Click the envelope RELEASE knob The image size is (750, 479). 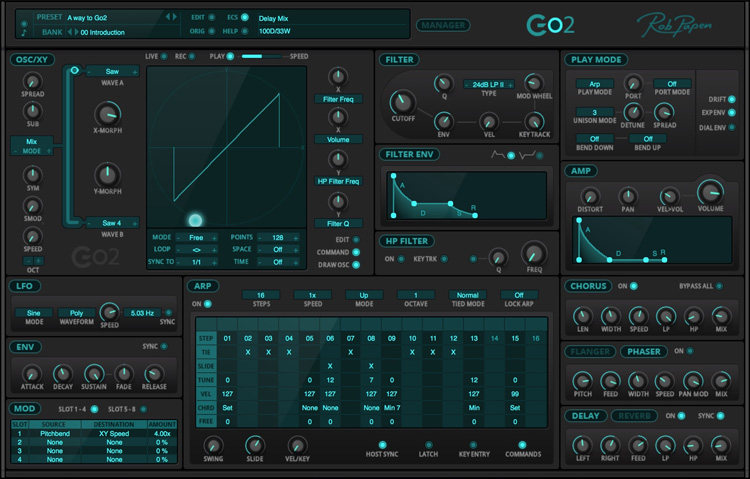[154, 374]
